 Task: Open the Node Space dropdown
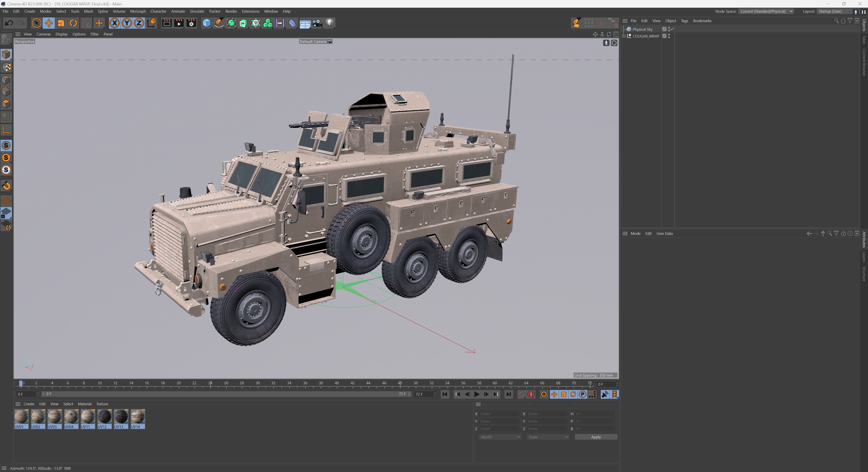tap(766, 11)
